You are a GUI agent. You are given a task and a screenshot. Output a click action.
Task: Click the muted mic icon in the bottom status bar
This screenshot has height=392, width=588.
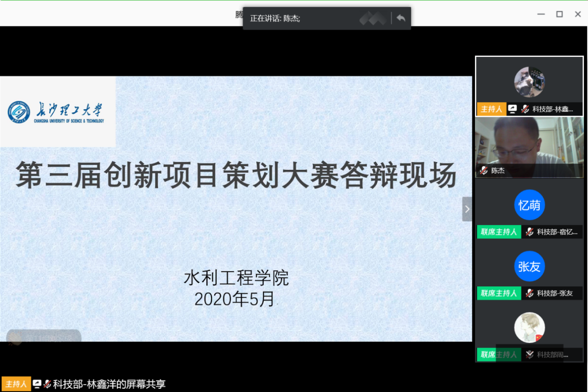(x=47, y=384)
